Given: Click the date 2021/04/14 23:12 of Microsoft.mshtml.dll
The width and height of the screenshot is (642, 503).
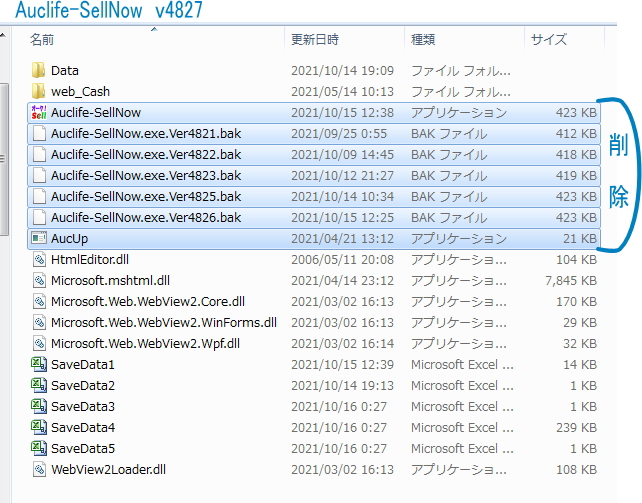Looking at the screenshot, I should click(342, 281).
